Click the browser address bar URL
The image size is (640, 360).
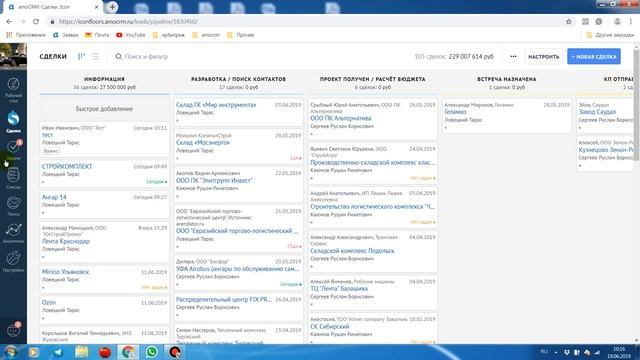128,21
